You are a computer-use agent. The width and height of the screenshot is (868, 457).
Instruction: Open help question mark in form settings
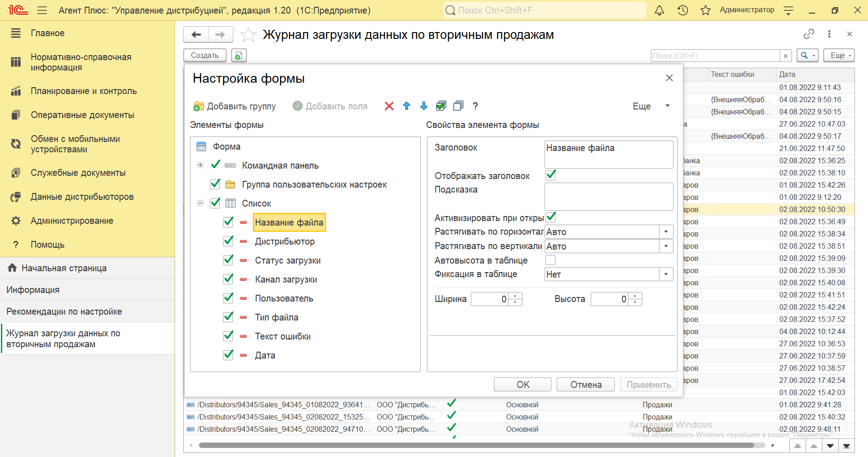click(x=475, y=106)
